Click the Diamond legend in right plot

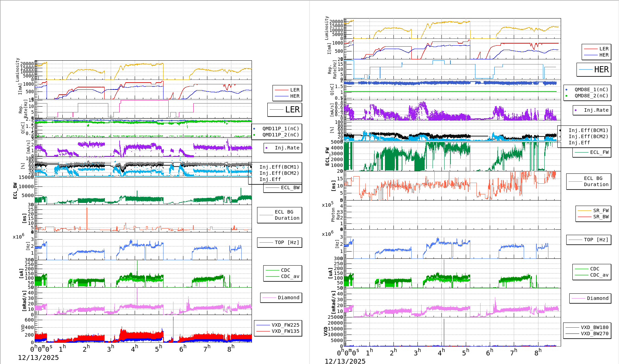click(590, 298)
